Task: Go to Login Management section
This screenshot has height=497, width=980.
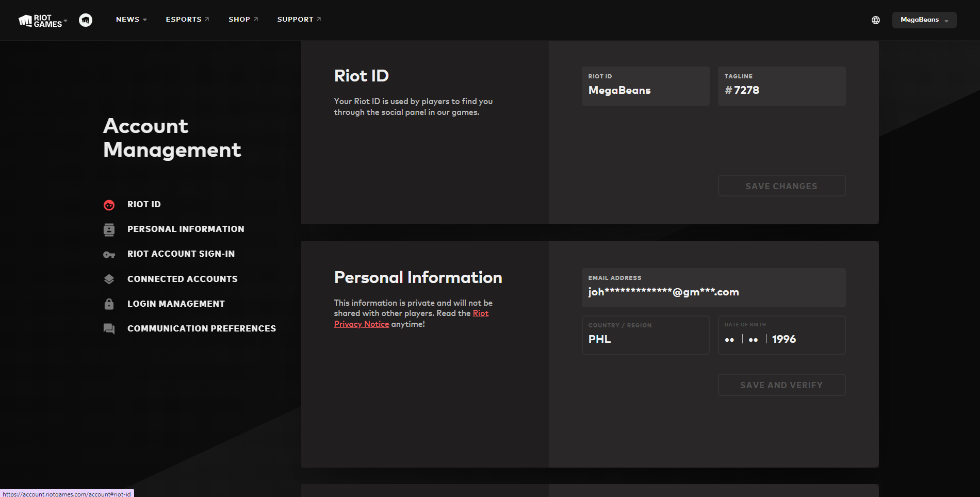Action: click(x=176, y=304)
